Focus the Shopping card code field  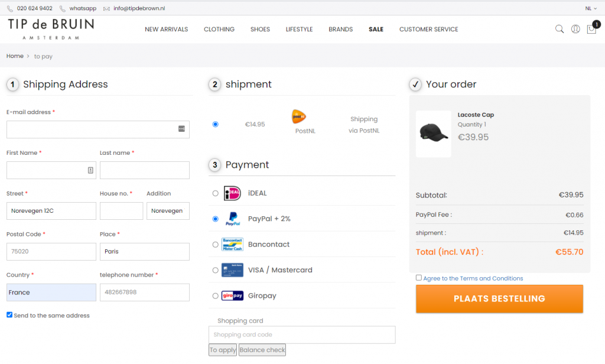(302, 334)
